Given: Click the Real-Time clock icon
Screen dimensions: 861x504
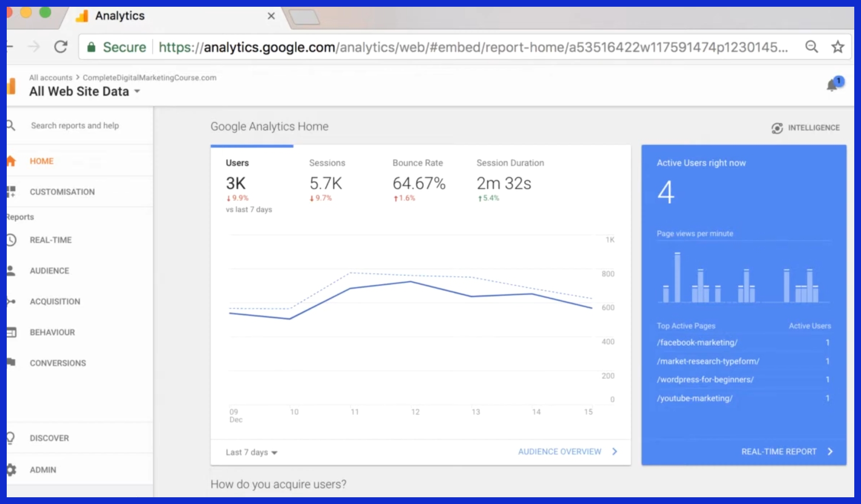Looking at the screenshot, I should (11, 240).
